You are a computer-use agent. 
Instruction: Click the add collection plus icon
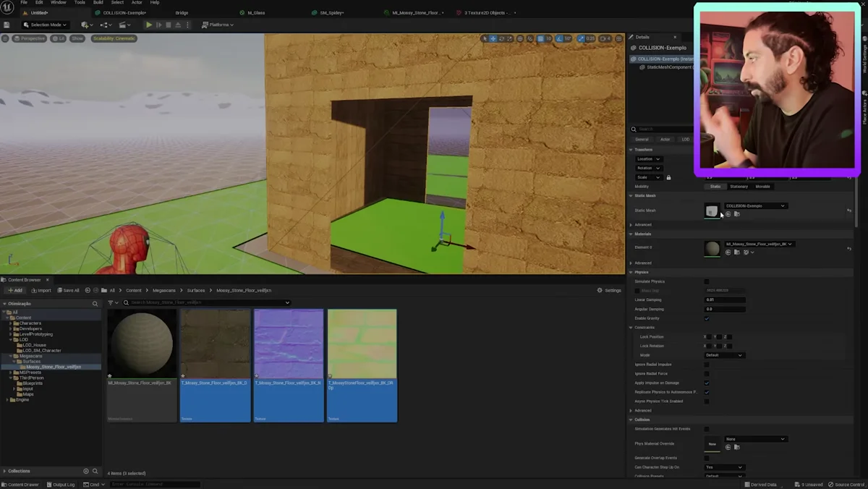(x=86, y=471)
